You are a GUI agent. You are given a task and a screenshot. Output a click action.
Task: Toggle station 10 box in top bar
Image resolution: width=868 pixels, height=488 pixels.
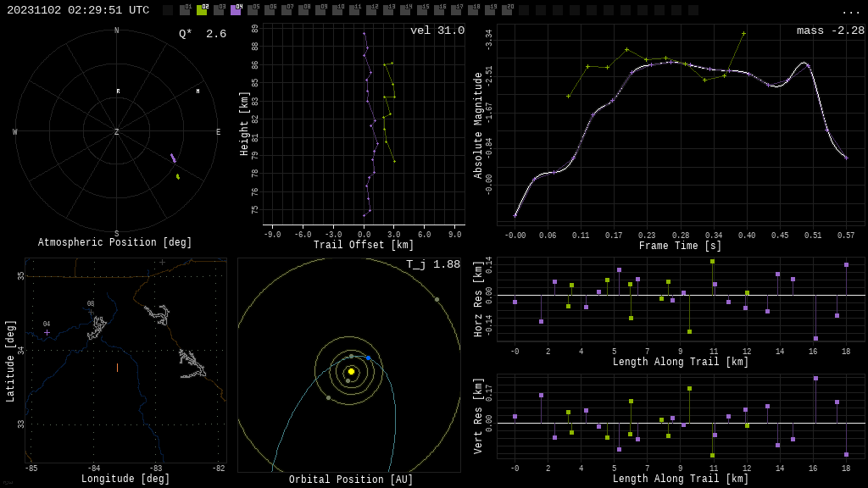(337, 10)
